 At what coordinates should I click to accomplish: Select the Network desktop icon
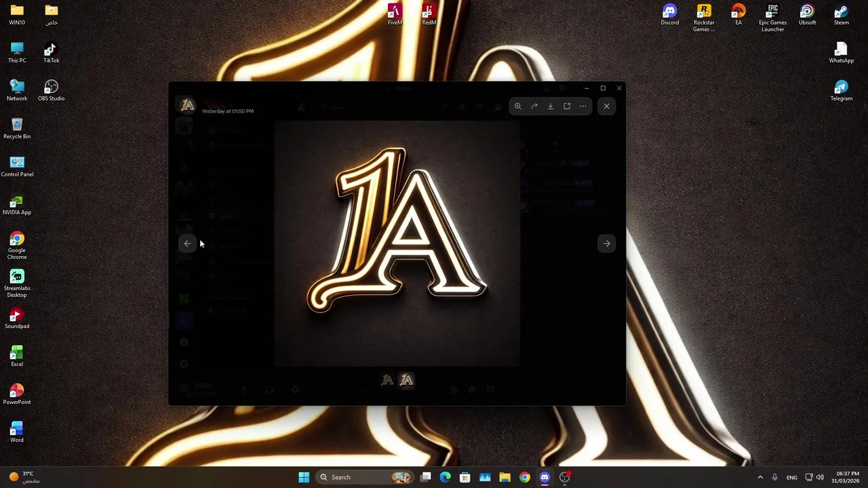(17, 90)
